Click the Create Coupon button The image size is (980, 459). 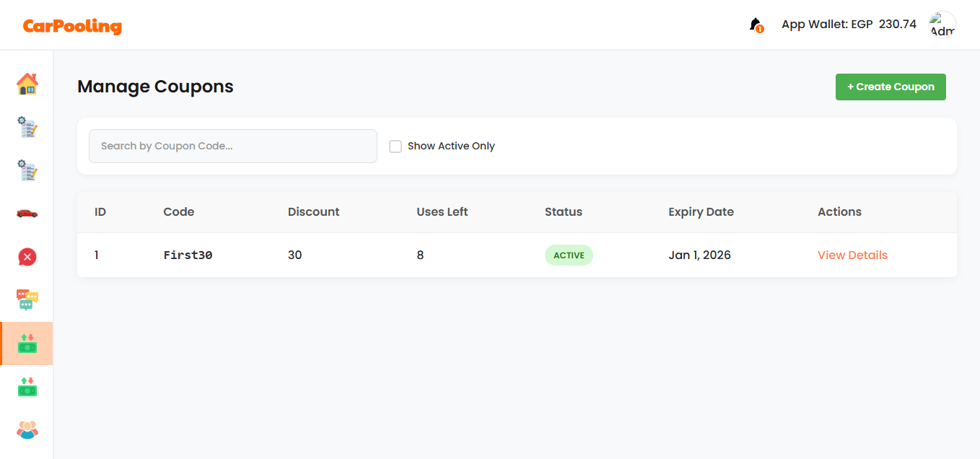pos(891,87)
